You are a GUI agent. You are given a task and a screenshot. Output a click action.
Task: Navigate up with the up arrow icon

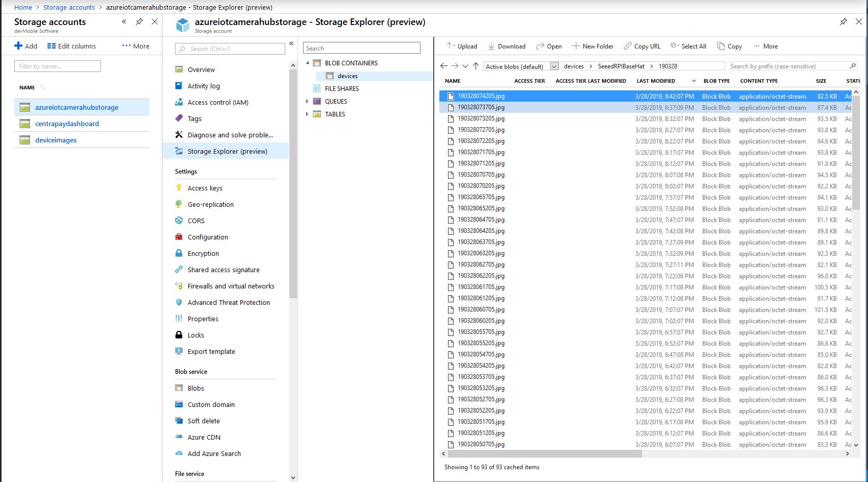(x=476, y=66)
